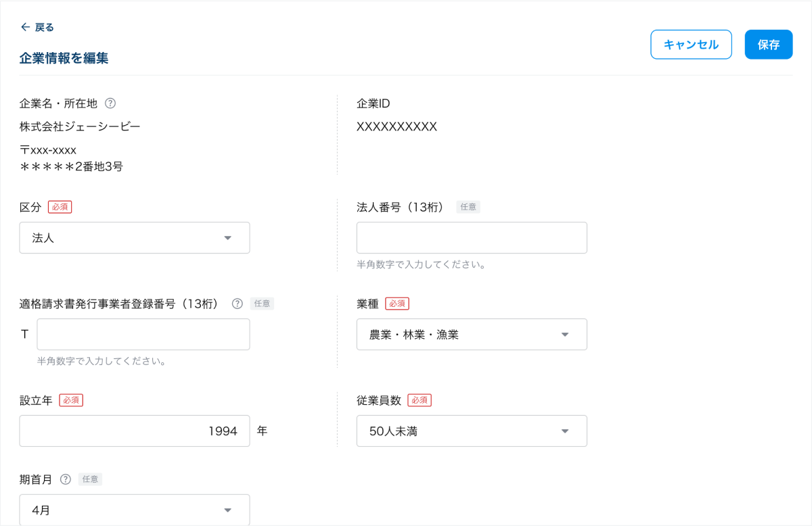Click the 企業ID value XXXXXXXXXX
The image size is (812, 526).
click(x=397, y=126)
